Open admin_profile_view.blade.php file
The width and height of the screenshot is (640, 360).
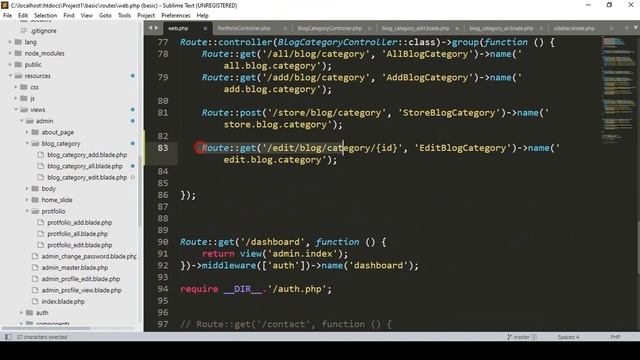click(x=82, y=290)
